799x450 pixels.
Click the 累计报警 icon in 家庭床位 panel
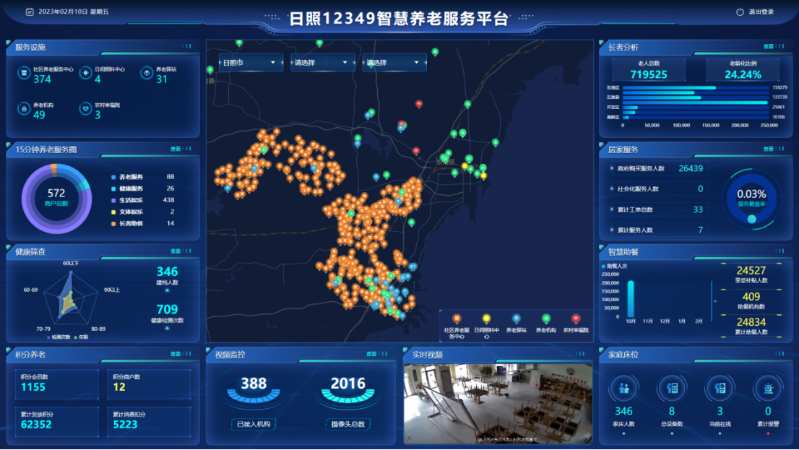point(767,388)
